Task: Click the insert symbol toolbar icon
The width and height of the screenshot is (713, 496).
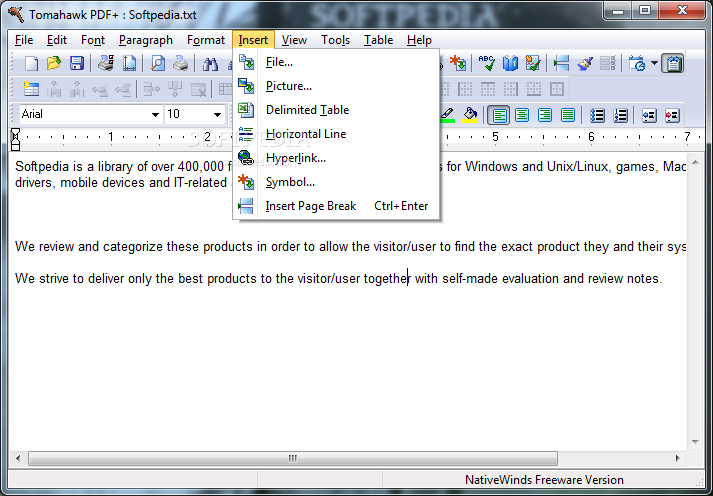Action: [x=458, y=63]
